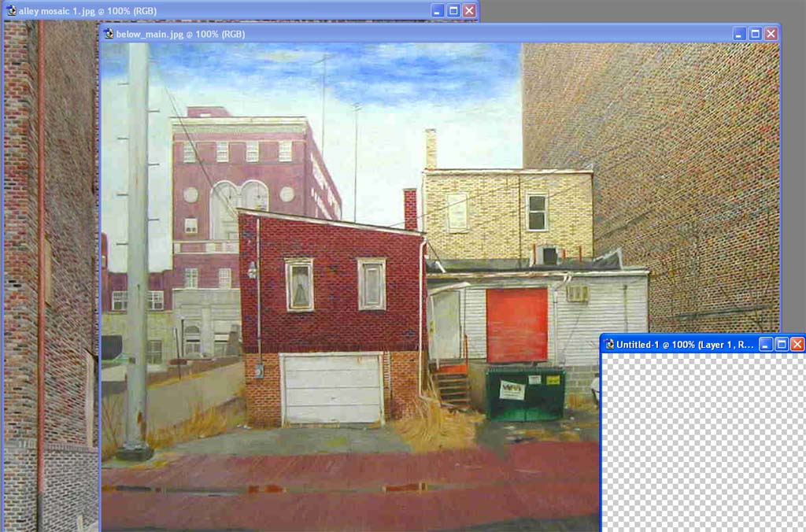Viewport: 806px width, 532px height.
Task: Select the title text "below_main.jpg @ 100% (RGB)"
Action: [180, 34]
